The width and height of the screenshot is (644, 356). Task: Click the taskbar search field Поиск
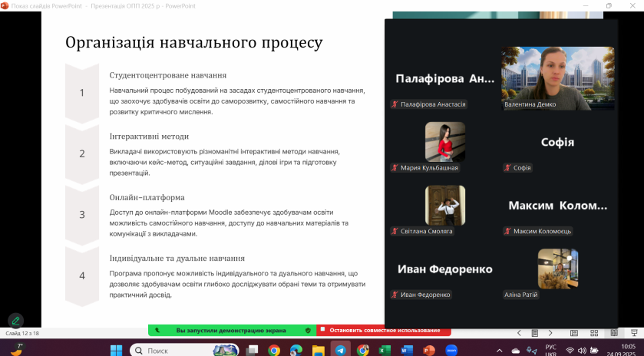pos(184,351)
